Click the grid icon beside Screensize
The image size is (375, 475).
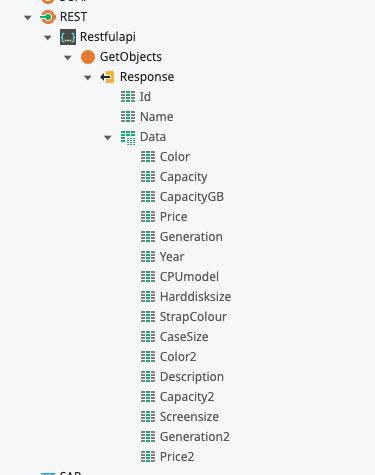148,417
